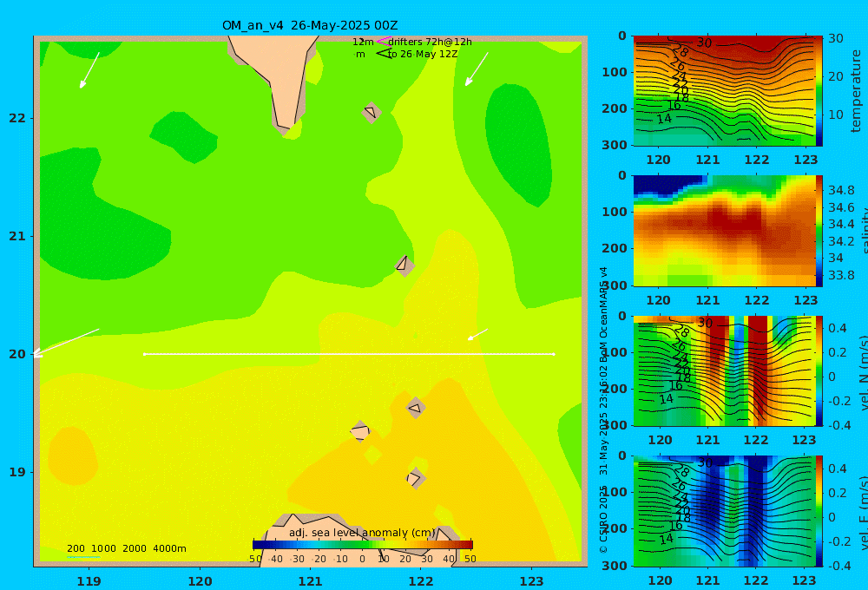Viewport: 868px width, 590px height.
Task: Click the white current arrow in map's top-right area
Action: click(477, 69)
